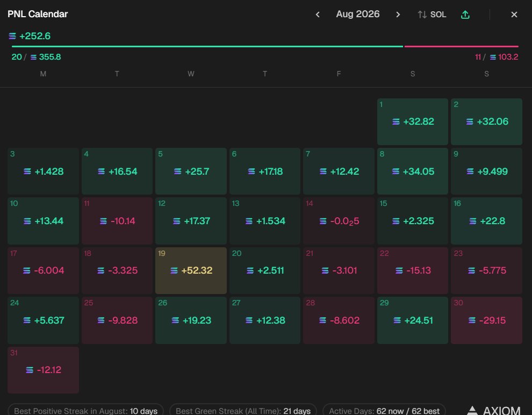Select the Aug 2026 month label
Viewport: 532px width, 415px height.
pyautogui.click(x=357, y=15)
